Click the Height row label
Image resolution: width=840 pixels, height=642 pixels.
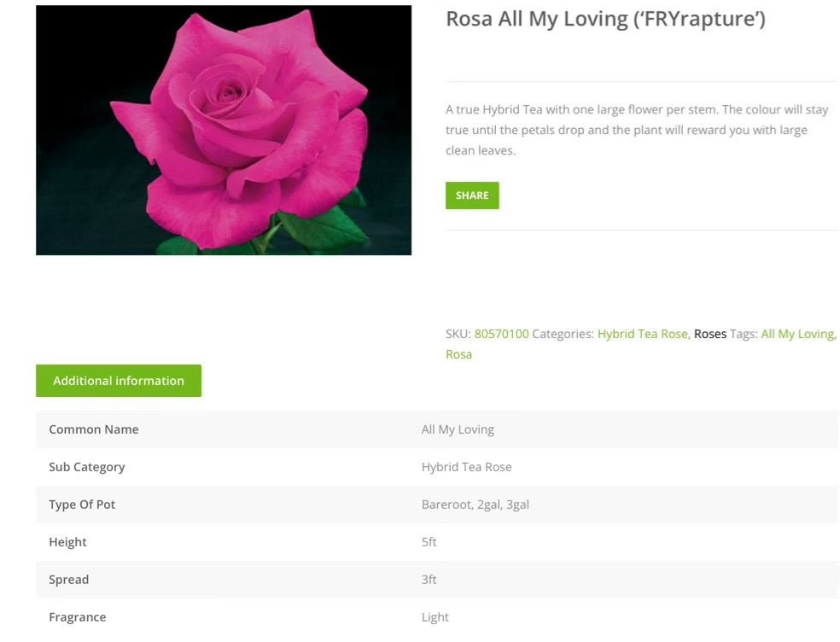67,542
